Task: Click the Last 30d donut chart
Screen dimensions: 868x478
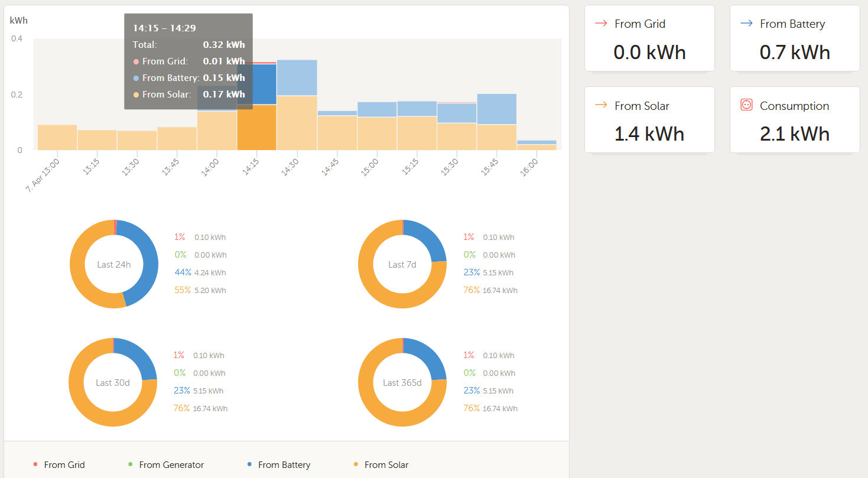Action: pos(113,382)
